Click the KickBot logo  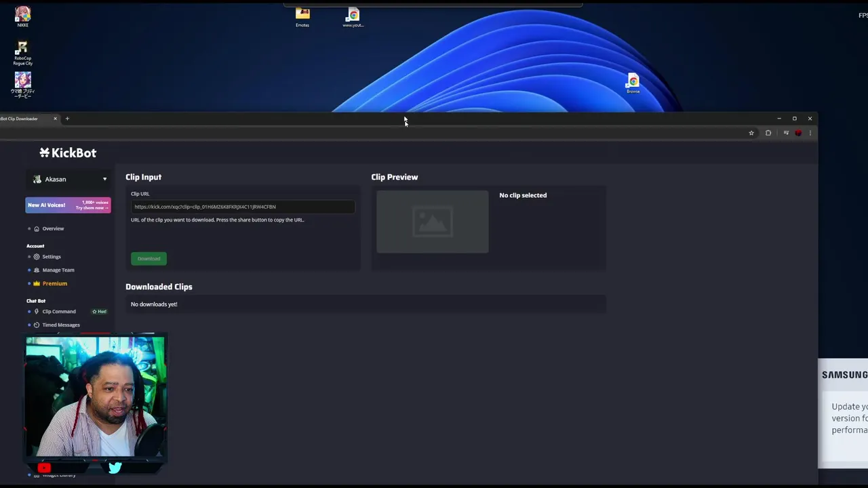(68, 153)
